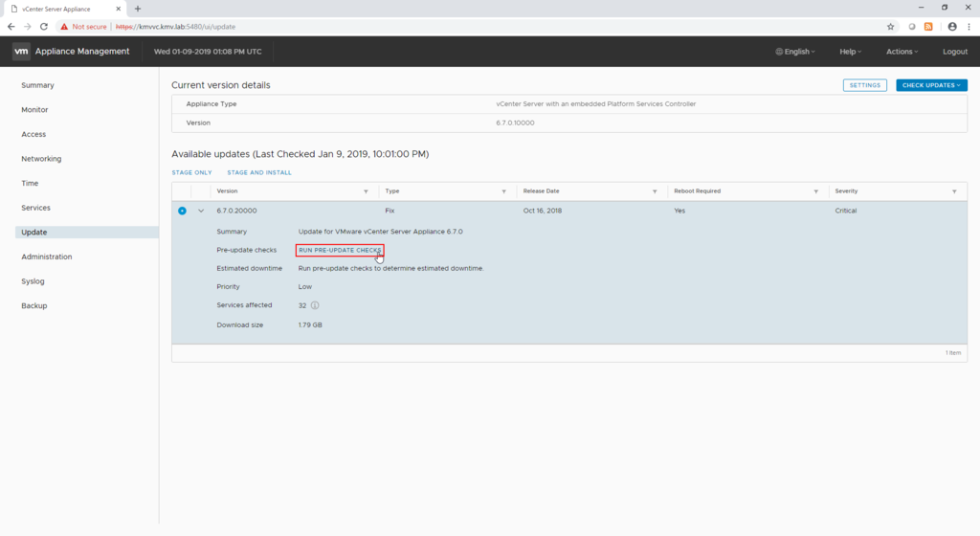The image size is (980, 536).
Task: Click the Critical severity cell
Action: pyautogui.click(x=846, y=211)
